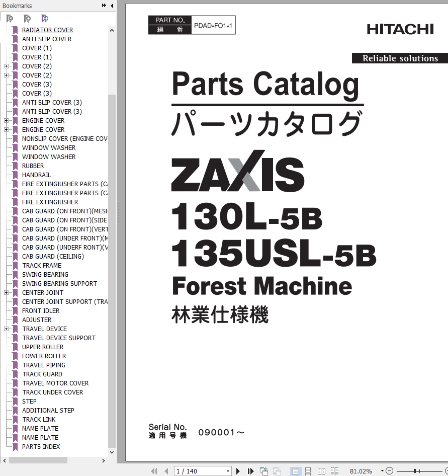This screenshot has width=448, height=476.
Task: Select the SWING BEARING bookmark
Action: 45,275
